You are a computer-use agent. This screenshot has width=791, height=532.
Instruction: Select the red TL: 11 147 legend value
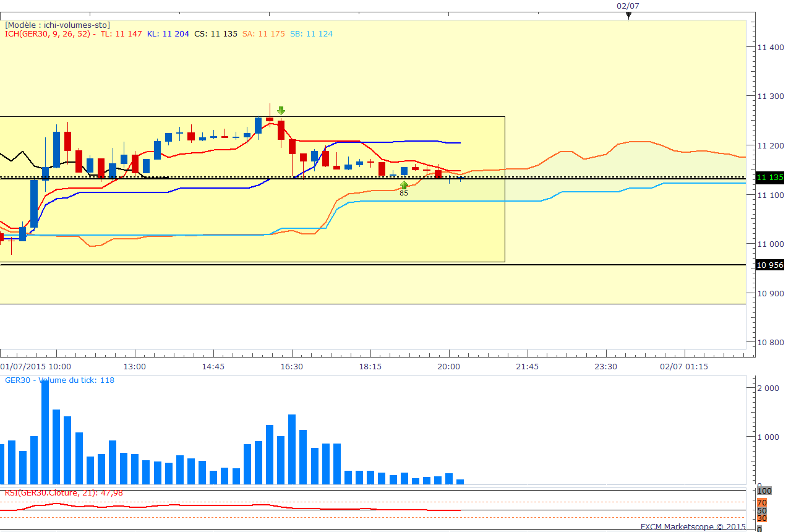point(121,34)
